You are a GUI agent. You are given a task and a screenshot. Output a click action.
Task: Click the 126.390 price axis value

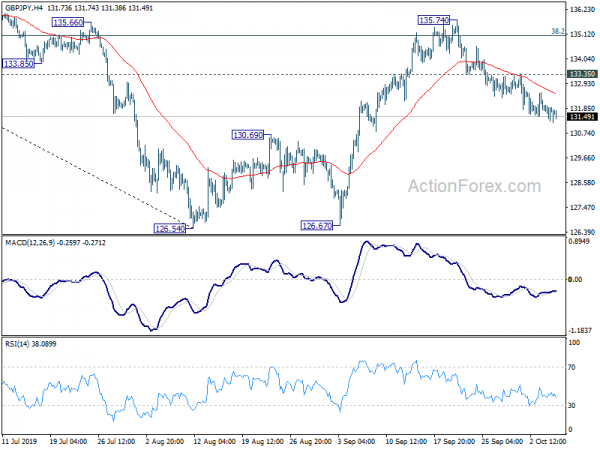(582, 232)
